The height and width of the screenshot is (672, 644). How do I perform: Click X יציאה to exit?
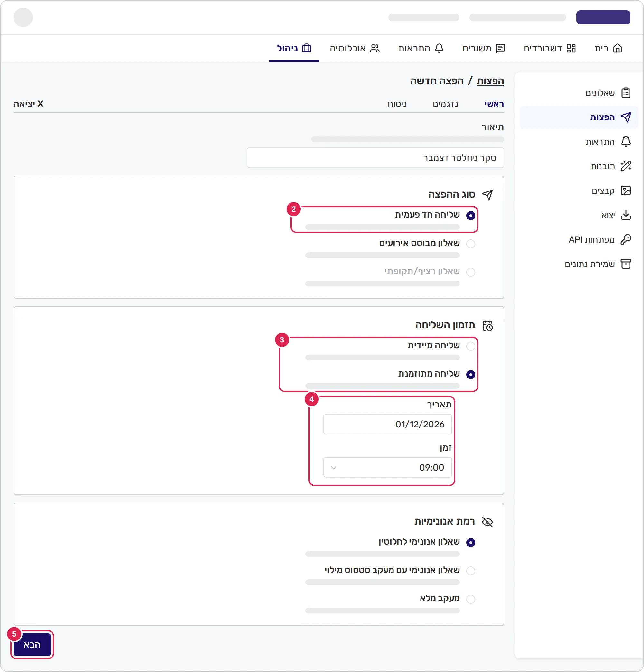28,104
